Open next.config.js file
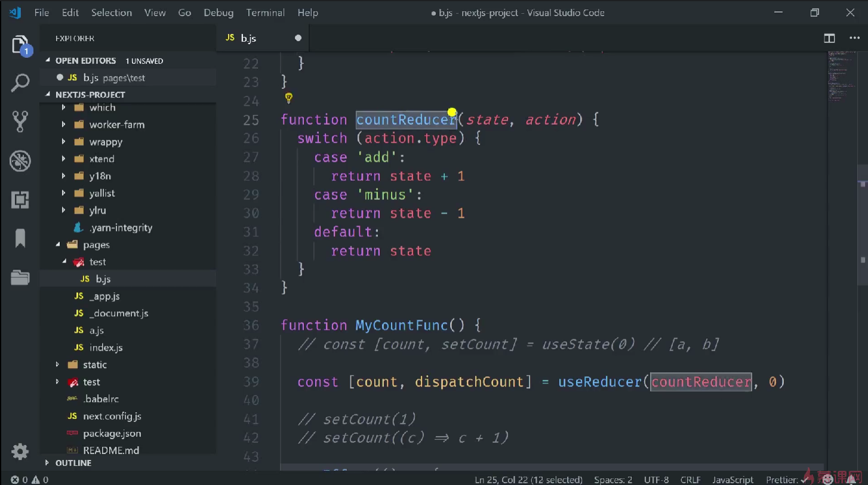868x485 pixels. (x=112, y=416)
